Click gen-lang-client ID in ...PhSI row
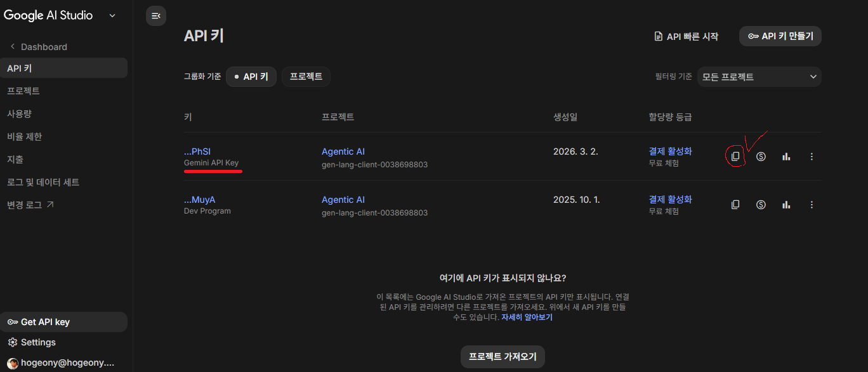Viewport: 868px width, 372px height. [x=374, y=165]
